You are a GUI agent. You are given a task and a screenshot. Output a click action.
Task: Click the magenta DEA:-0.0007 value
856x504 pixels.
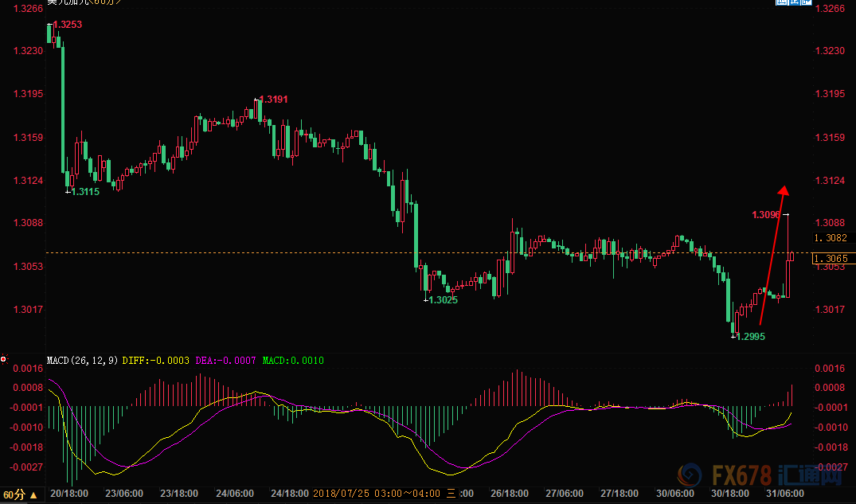click(225, 361)
